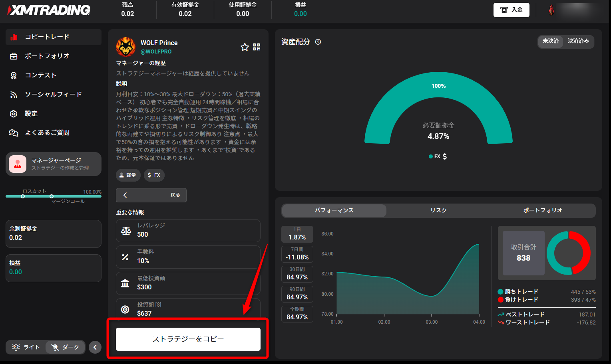Screen dimensions: 611x364
Task: Show open positions 未決済
Action: pos(551,41)
